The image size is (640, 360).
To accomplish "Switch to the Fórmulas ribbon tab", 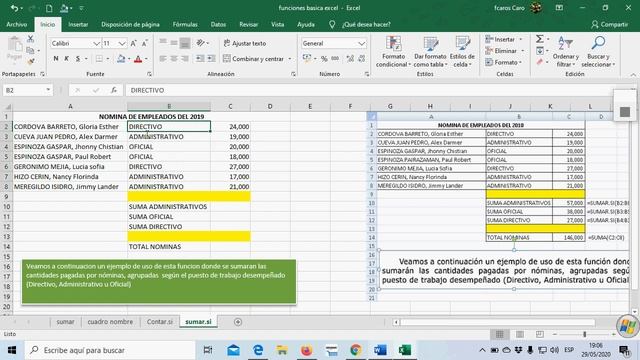I will click(185, 24).
